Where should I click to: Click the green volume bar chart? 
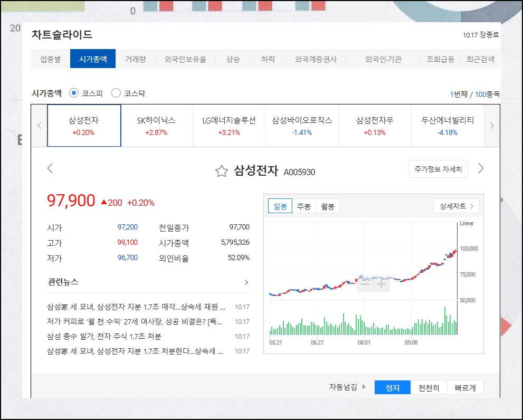(x=363, y=321)
